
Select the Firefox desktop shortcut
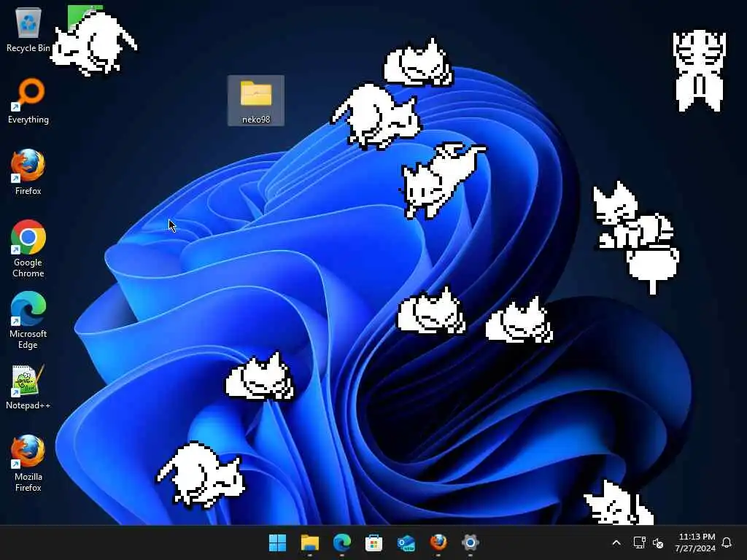pyautogui.click(x=28, y=172)
